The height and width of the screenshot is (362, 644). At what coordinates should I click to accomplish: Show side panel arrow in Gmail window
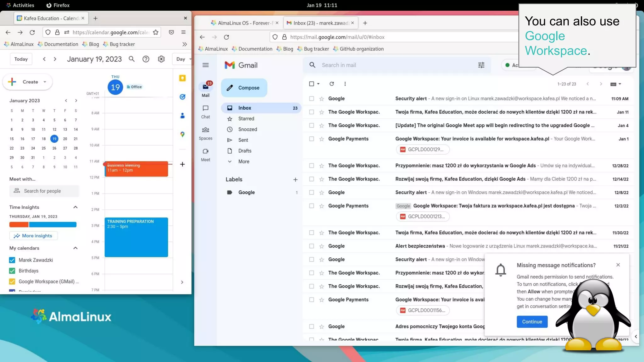636,337
